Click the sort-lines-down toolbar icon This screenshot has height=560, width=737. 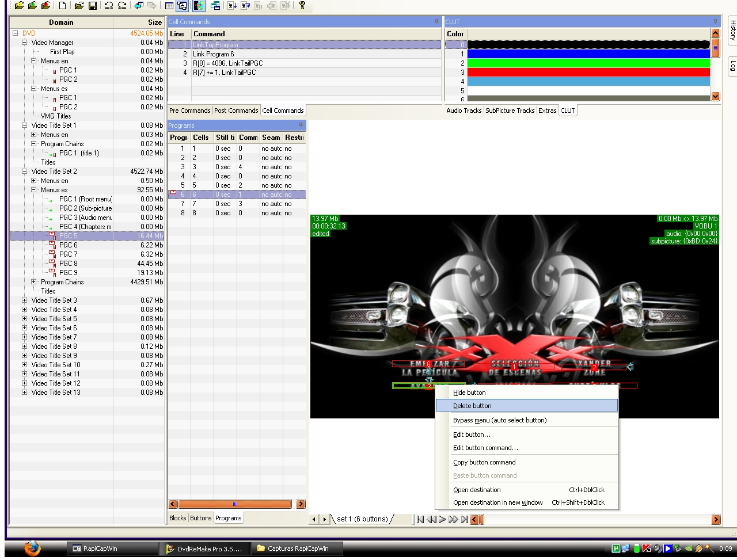(x=231, y=6)
